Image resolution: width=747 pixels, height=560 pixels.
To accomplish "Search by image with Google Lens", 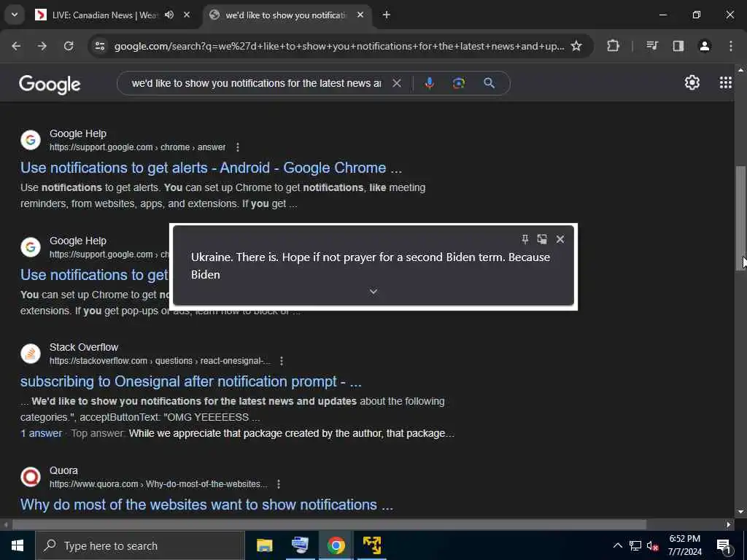I will point(459,83).
